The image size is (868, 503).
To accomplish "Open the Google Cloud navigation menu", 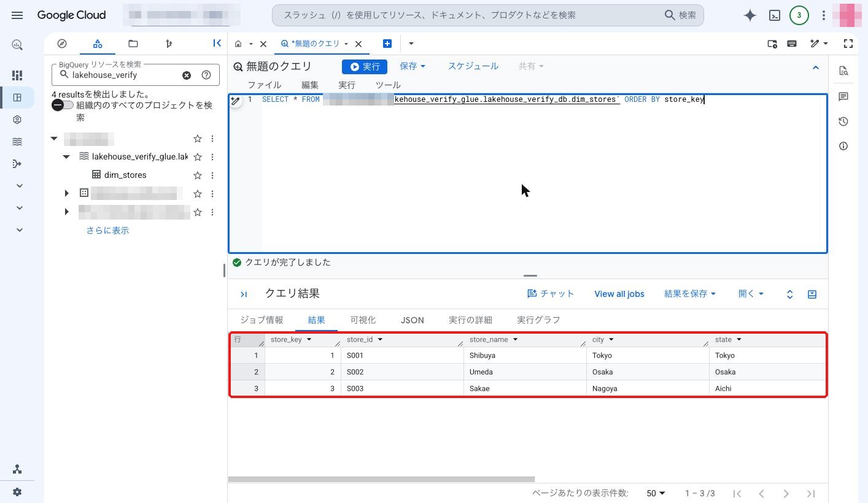I will click(x=17, y=15).
